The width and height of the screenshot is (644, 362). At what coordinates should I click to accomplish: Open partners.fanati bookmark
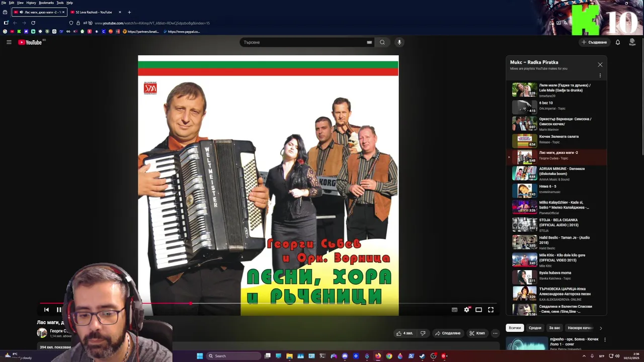point(141,32)
